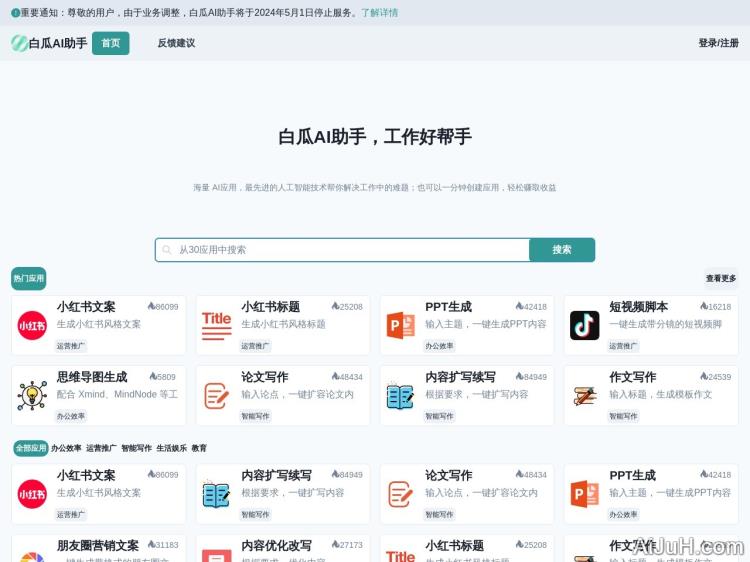This screenshot has height=562, width=750.
Task: Click 运营推广 tag on hot 小红书标题 card
Action: 255,346
